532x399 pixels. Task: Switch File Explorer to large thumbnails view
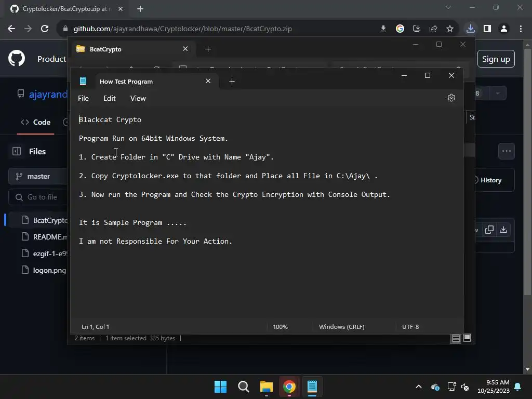click(467, 338)
